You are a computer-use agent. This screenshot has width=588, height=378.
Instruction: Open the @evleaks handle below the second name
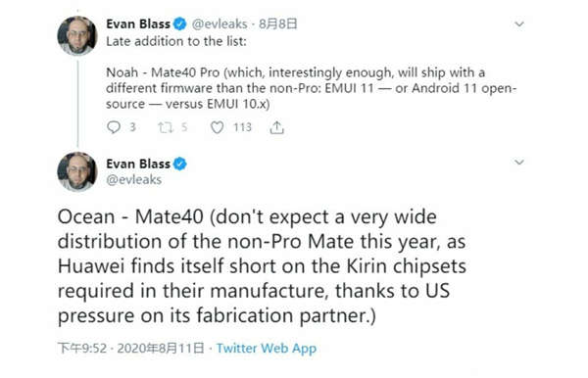point(134,180)
